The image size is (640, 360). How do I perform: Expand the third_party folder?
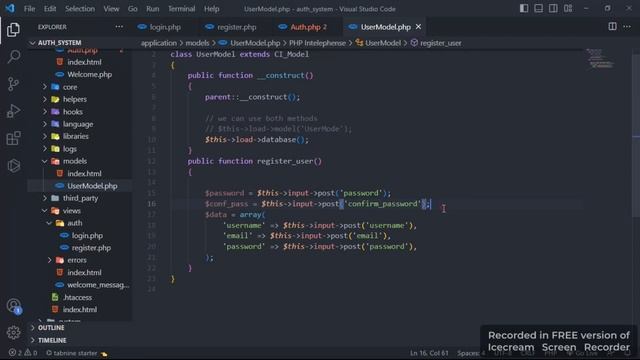(80, 198)
